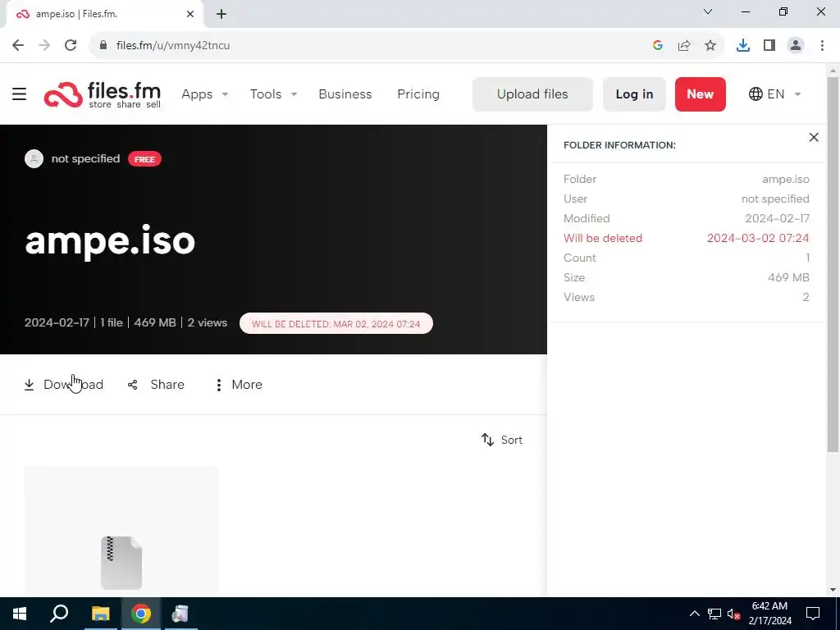Click the Upload files button
The height and width of the screenshot is (630, 840).
coord(532,94)
